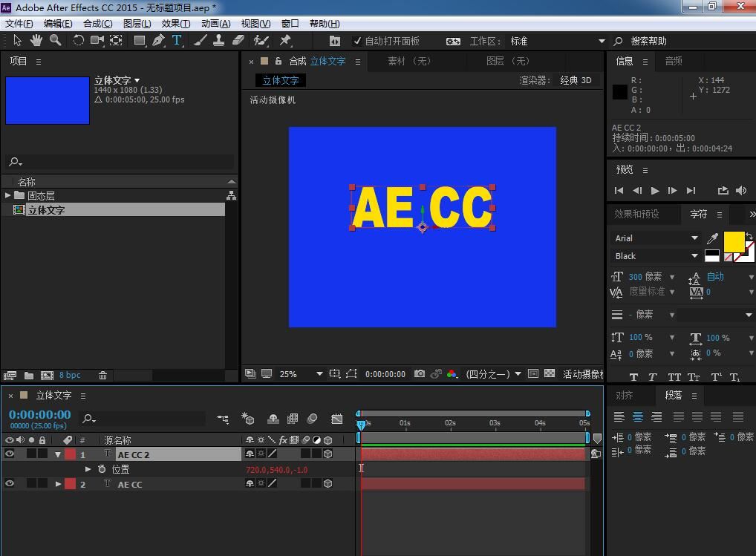The width and height of the screenshot is (756, 556).
Task: Select the Brush tool
Action: [x=200, y=41]
